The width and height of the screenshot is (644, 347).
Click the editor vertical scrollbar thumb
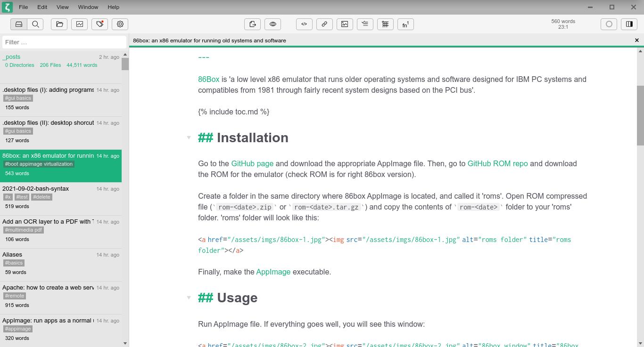tap(640, 115)
